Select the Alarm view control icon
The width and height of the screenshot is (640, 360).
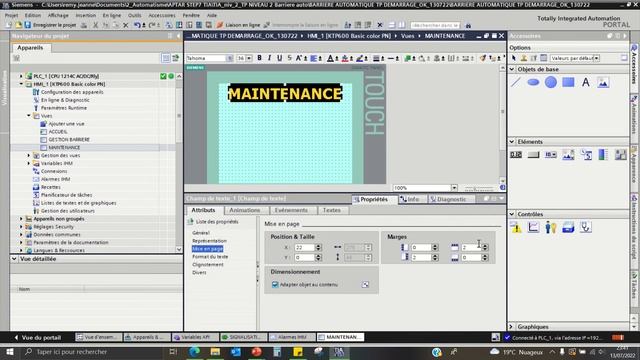516,227
